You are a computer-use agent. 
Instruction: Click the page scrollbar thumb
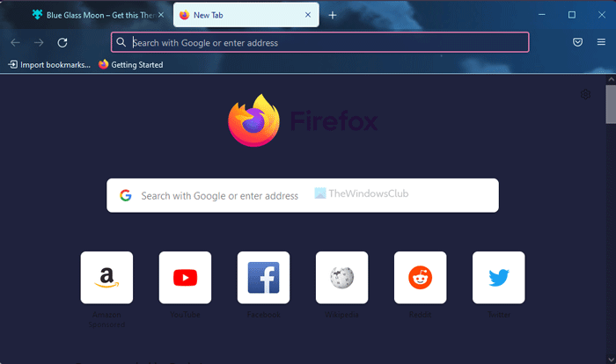coord(611,105)
